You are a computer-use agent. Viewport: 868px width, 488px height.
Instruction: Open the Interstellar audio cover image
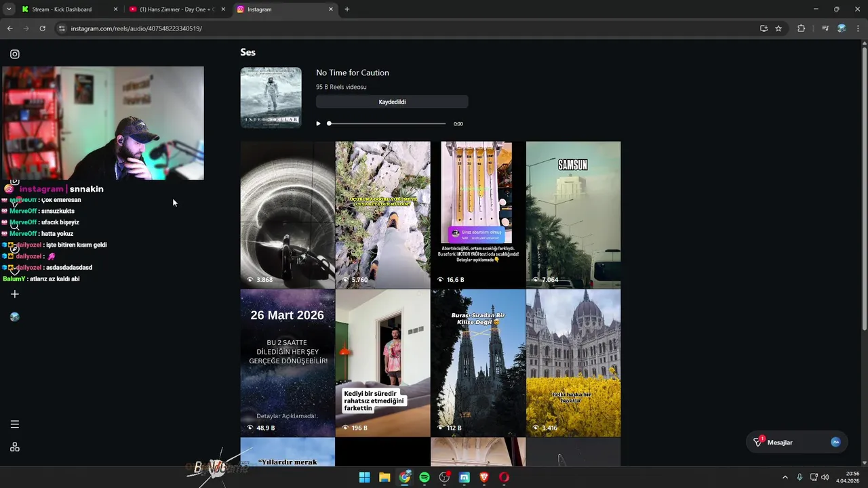[x=271, y=98]
